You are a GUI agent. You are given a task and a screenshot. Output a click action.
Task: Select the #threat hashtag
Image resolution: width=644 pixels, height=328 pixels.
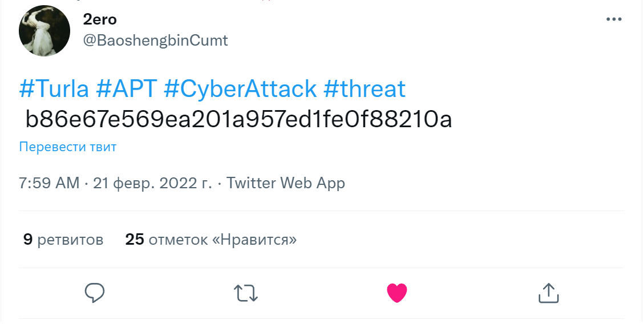click(x=364, y=89)
